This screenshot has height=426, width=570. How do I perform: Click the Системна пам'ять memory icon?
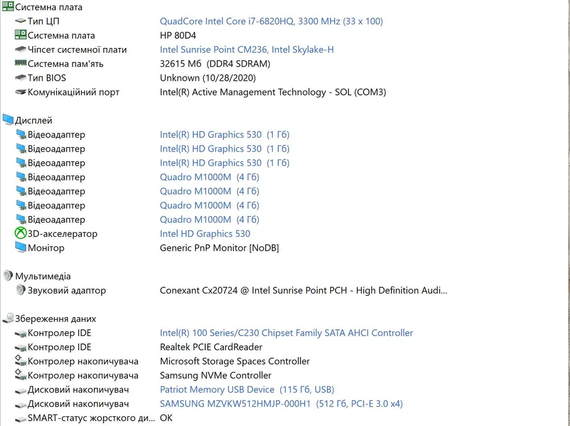point(20,63)
